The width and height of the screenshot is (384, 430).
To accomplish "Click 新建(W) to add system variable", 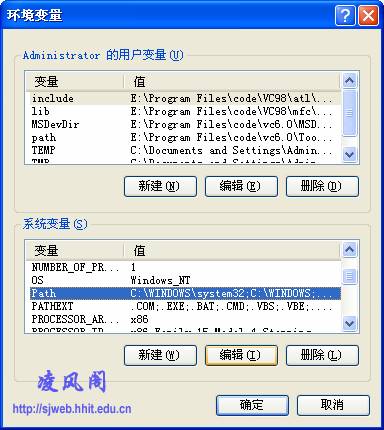I will pos(160,355).
